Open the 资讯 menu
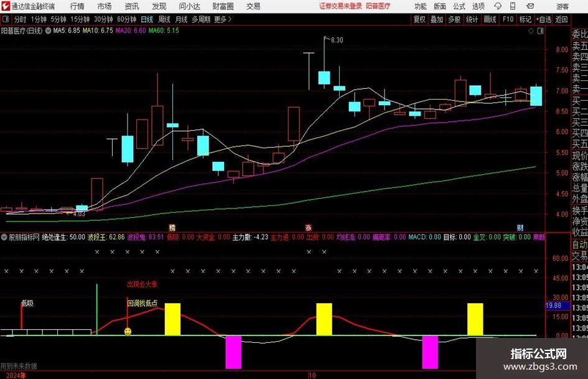Viewport: 588px width, 379px height. [x=132, y=6]
